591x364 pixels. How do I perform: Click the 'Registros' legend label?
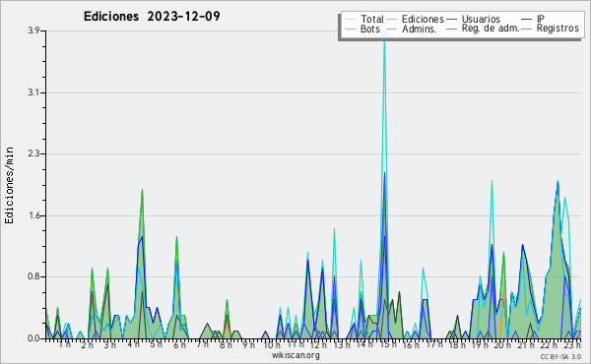[x=558, y=29]
